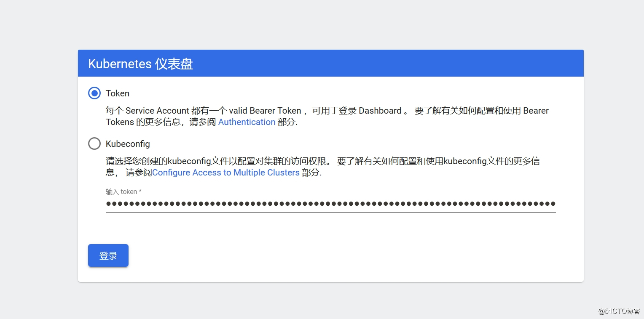Screen dimensions: 644x319
Task: Open the Authentication link
Action: point(247,122)
